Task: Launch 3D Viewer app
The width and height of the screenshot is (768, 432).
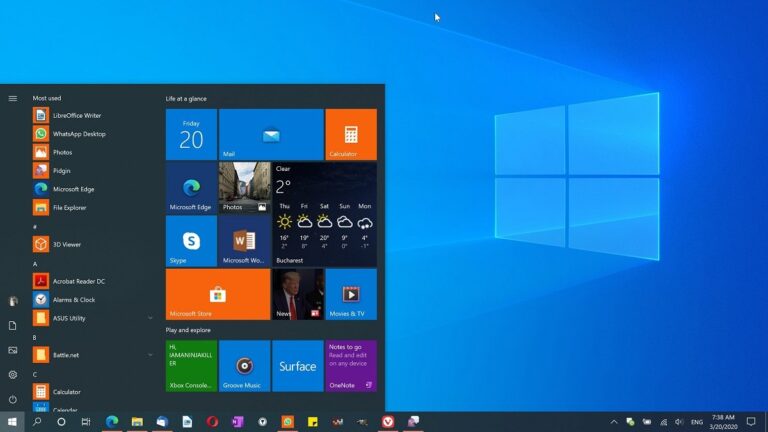Action: click(x=93, y=244)
